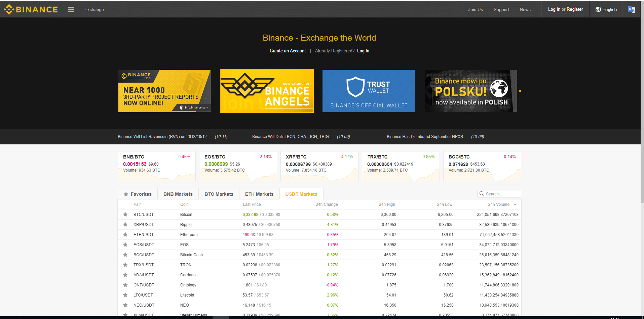Sort by 24h Volume dropdown arrow
This screenshot has width=644, height=319.
(515, 204)
